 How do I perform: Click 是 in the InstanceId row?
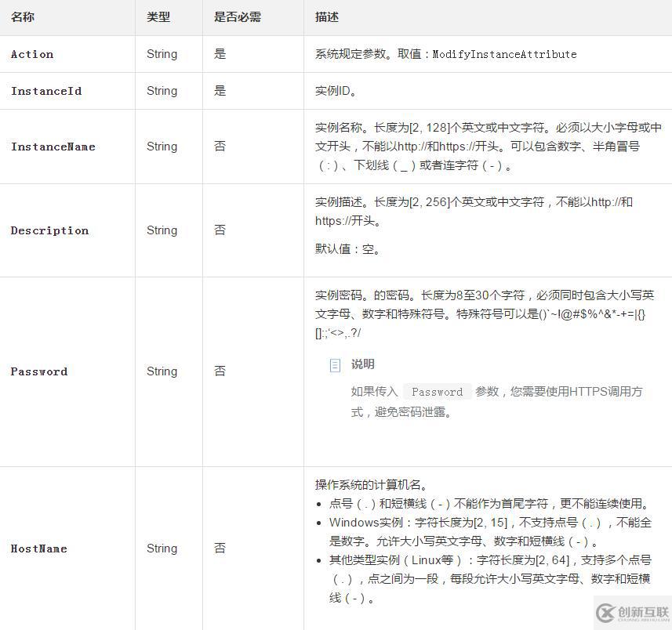click(x=220, y=91)
